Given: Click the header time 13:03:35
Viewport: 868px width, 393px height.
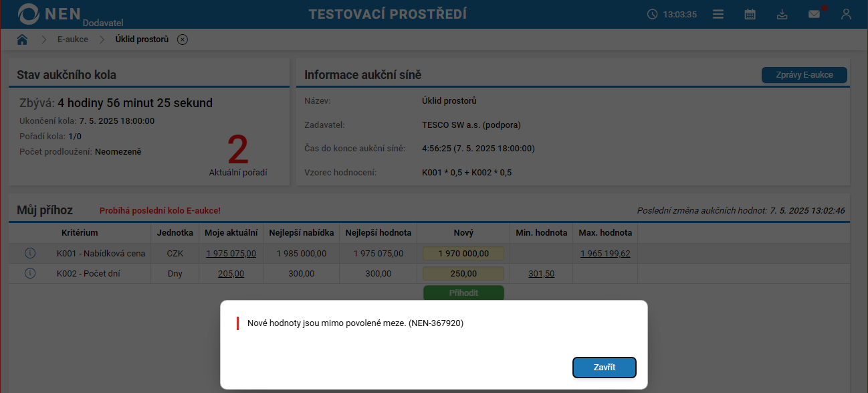Looking at the screenshot, I should (680, 14).
